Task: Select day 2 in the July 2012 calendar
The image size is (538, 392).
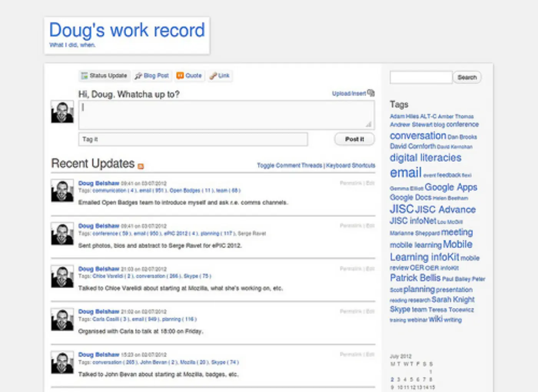Action: pos(392,379)
